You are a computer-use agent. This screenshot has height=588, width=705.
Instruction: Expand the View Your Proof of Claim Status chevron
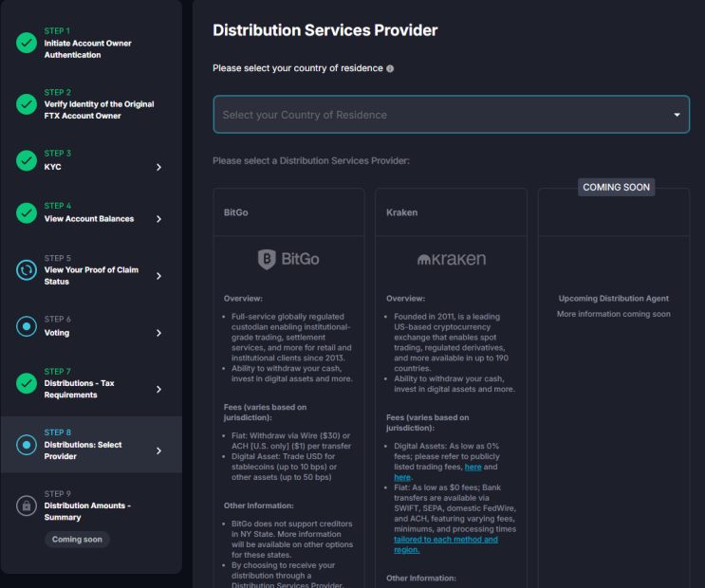pyautogui.click(x=158, y=276)
